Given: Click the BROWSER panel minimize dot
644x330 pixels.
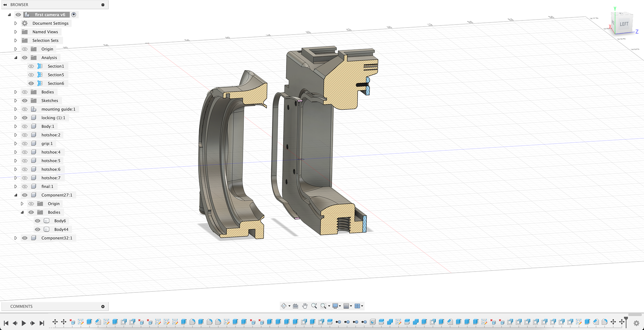Looking at the screenshot, I should 103,5.
